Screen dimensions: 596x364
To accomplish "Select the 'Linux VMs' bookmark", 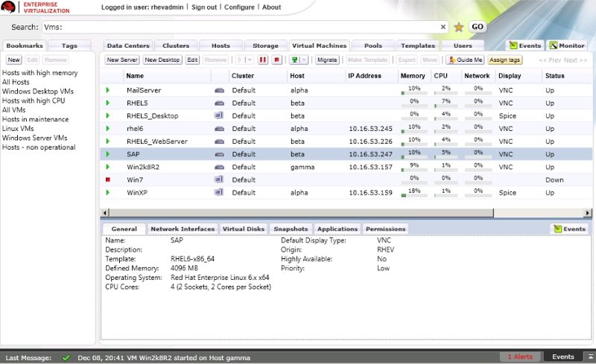I will (x=18, y=129).
